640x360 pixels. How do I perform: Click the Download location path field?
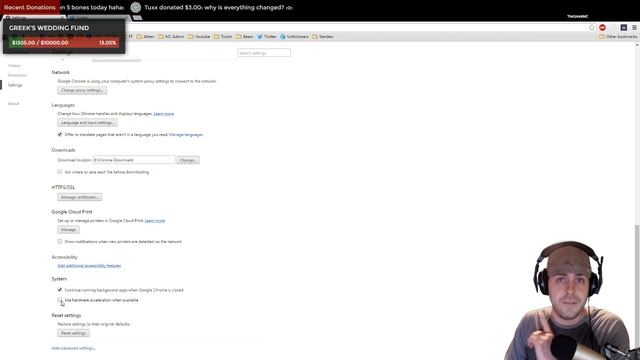tap(134, 160)
